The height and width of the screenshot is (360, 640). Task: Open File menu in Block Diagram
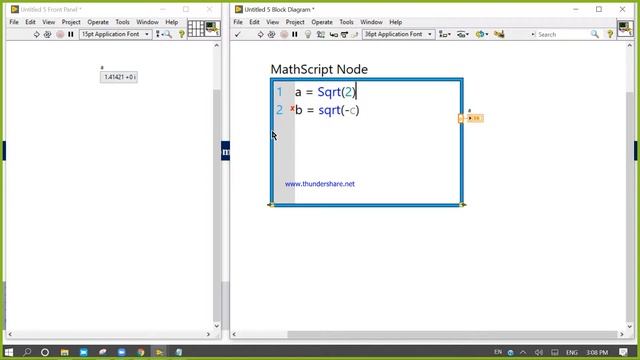pyautogui.click(x=238, y=22)
